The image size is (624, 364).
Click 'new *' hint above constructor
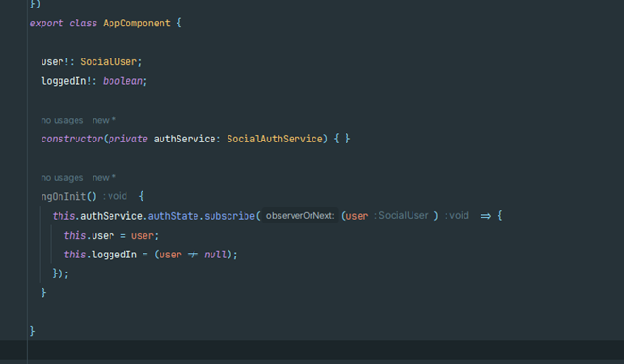[104, 120]
